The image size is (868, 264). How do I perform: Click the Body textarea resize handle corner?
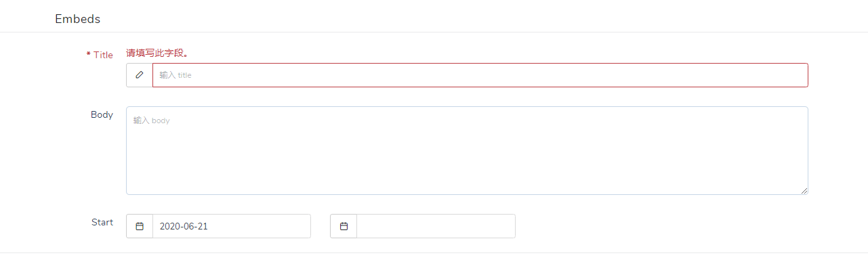[804, 191]
